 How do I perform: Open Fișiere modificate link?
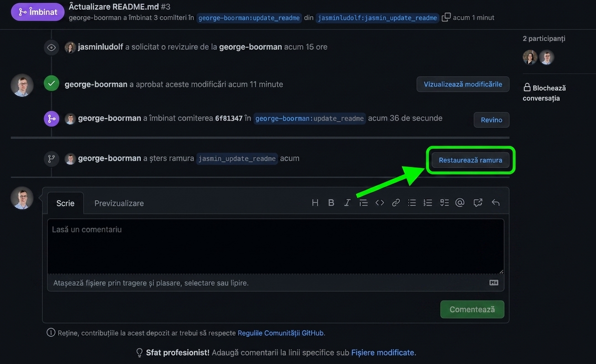click(x=382, y=353)
